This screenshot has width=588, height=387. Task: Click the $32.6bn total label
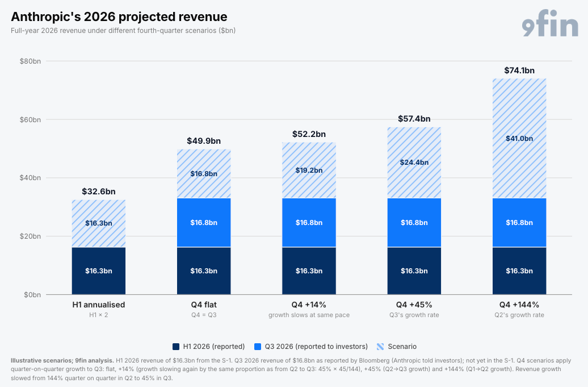click(99, 192)
